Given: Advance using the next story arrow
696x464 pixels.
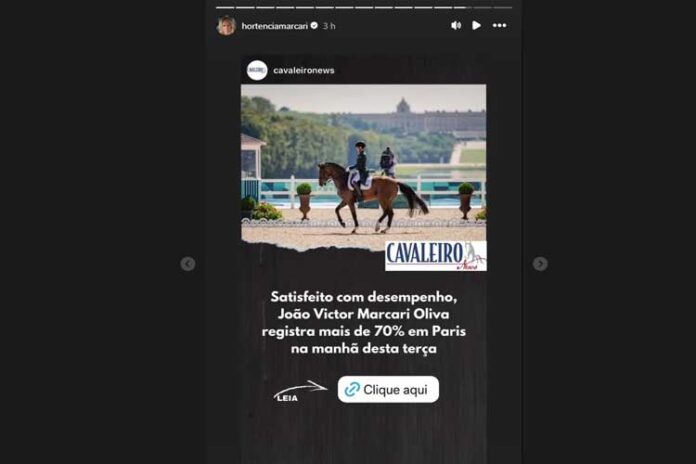Looking at the screenshot, I should pyautogui.click(x=540, y=263).
